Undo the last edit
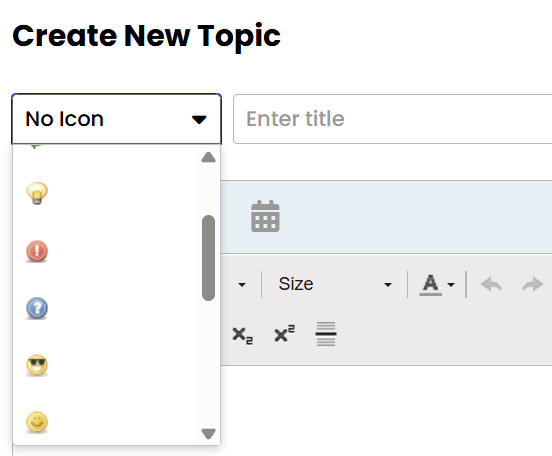The width and height of the screenshot is (552, 456). pos(491,284)
